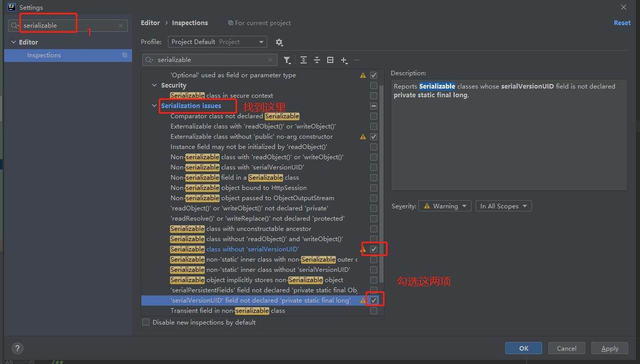Click the OK button
The image size is (640, 364).
coord(523,349)
